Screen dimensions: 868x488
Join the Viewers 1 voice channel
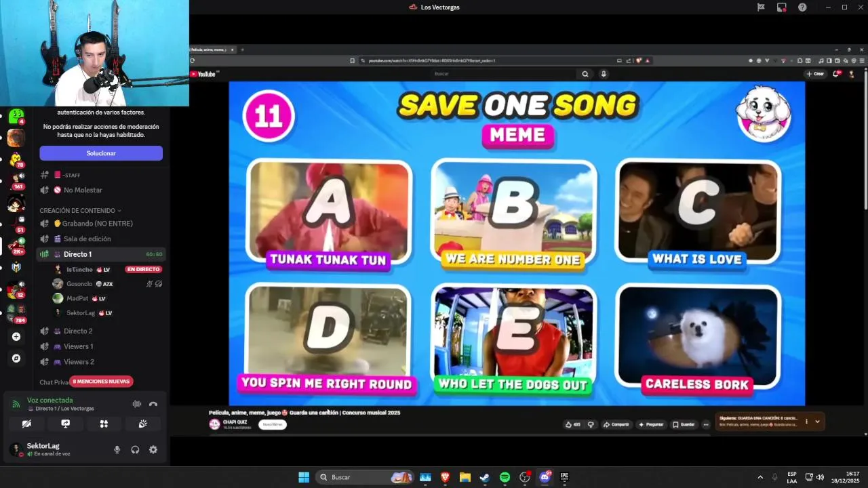101,346
